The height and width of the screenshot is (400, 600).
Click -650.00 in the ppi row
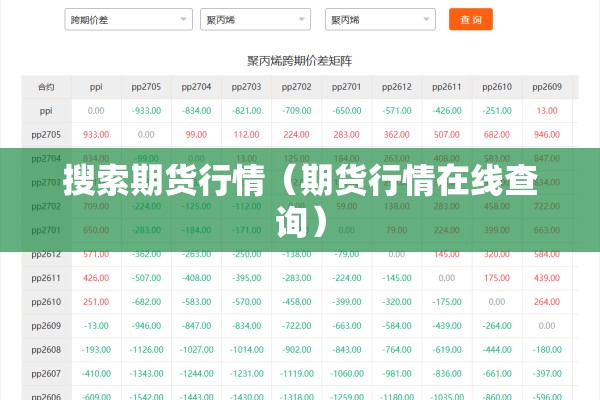pyautogui.click(x=346, y=111)
